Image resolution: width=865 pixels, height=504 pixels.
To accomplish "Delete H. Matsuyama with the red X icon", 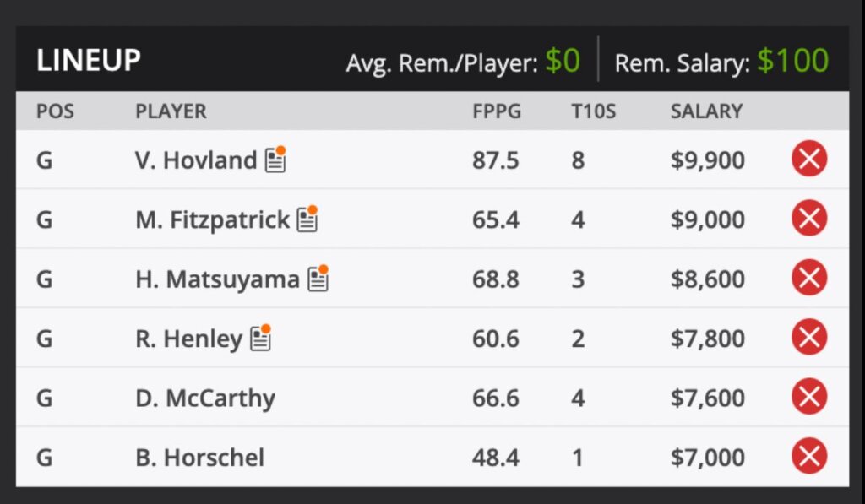I will [x=808, y=277].
